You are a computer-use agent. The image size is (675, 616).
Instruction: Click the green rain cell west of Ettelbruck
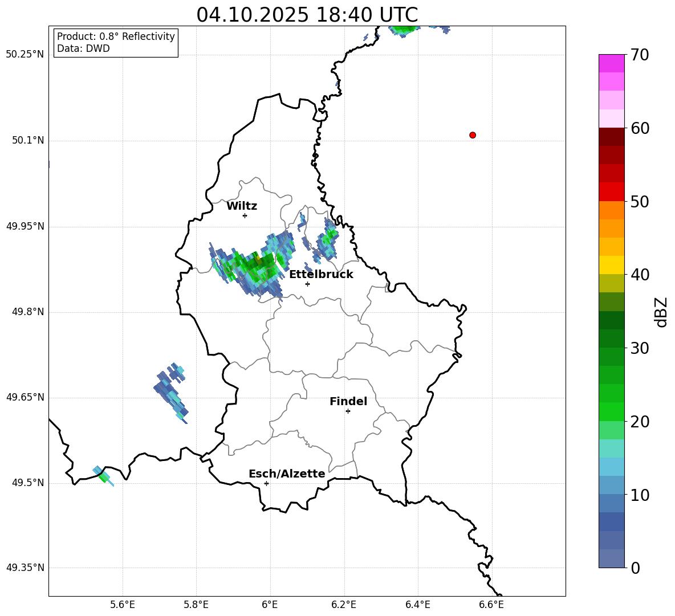click(x=252, y=267)
